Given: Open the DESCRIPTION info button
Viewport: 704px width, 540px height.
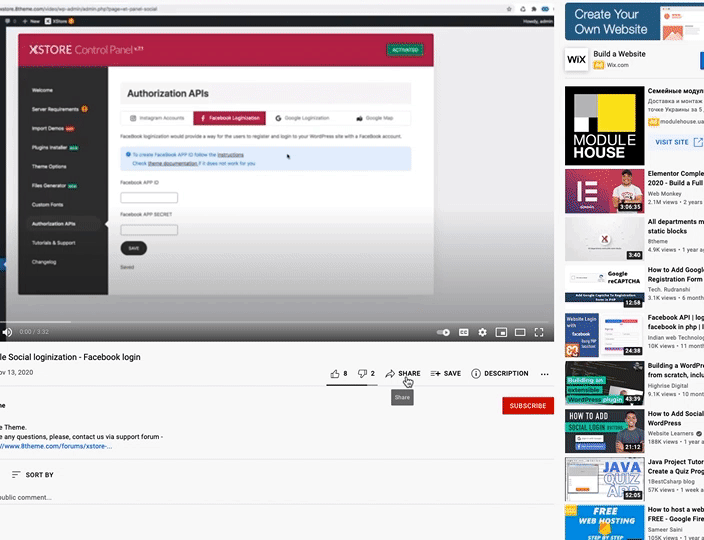Looking at the screenshot, I should click(500, 373).
